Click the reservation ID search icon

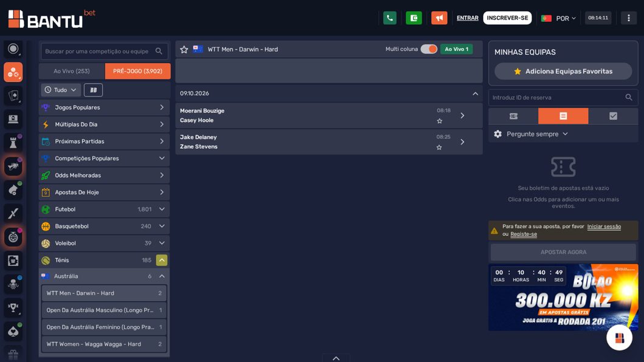coord(629,97)
